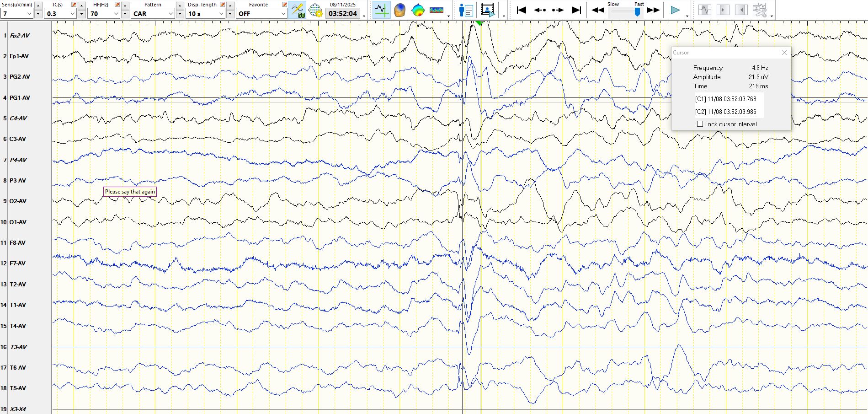Launch the patient video playback window
The width and height of the screenshot is (868, 414).
point(488,10)
